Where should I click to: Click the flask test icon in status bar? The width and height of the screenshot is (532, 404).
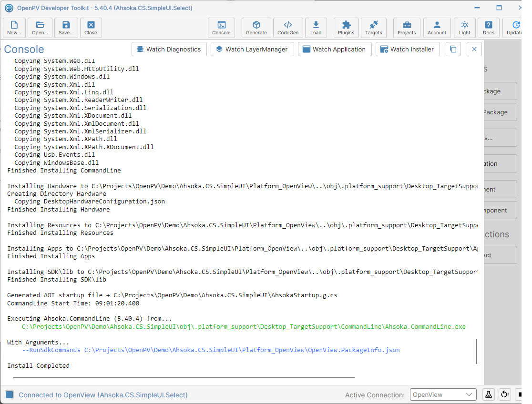(489, 394)
